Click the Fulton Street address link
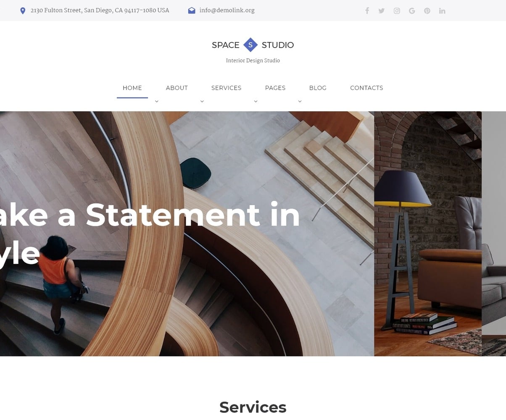Viewport: 506px width, 420px height. coord(100,10)
